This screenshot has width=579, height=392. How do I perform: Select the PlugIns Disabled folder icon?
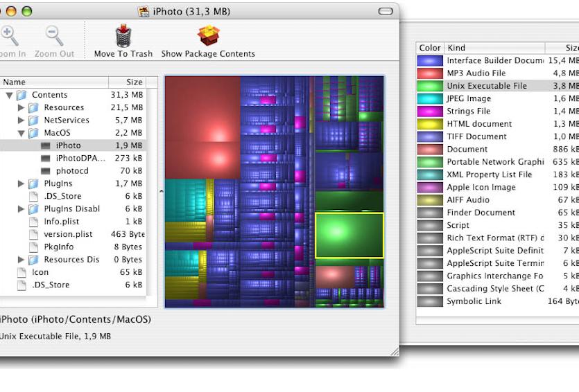[33, 208]
